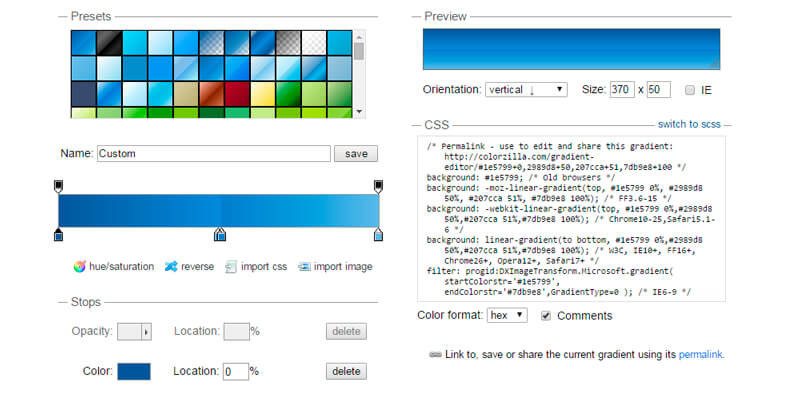
Task: Click the horizontal gradient editing bar
Action: click(218, 211)
